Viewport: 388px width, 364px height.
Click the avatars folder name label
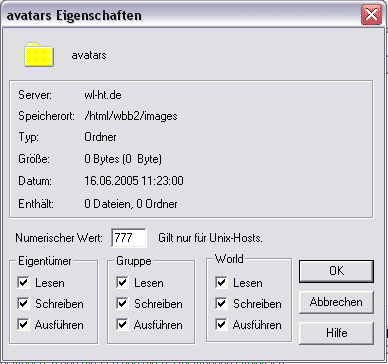(89, 55)
